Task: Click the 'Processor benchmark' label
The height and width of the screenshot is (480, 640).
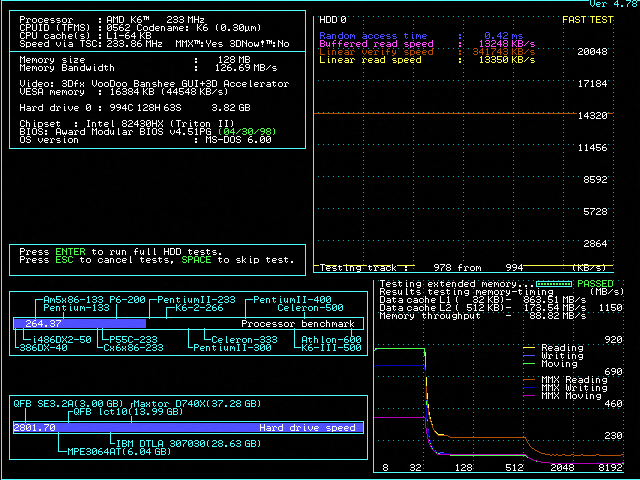Action: pyautogui.click(x=298, y=324)
